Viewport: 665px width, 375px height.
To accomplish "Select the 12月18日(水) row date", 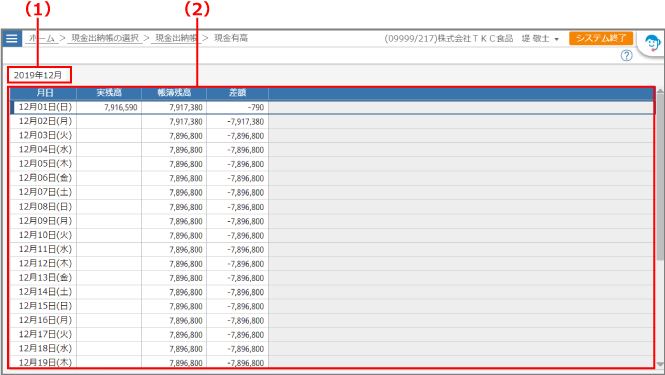I will 45,349.
